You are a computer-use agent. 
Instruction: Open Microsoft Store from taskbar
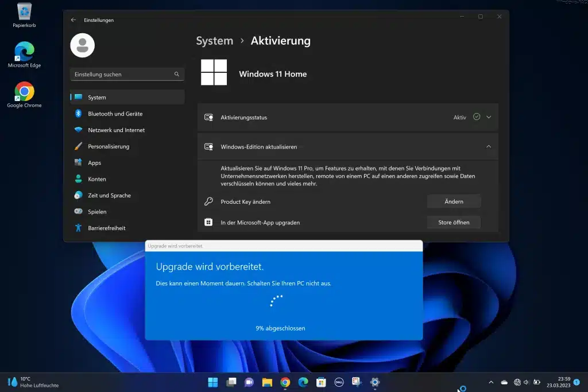tap(321, 382)
